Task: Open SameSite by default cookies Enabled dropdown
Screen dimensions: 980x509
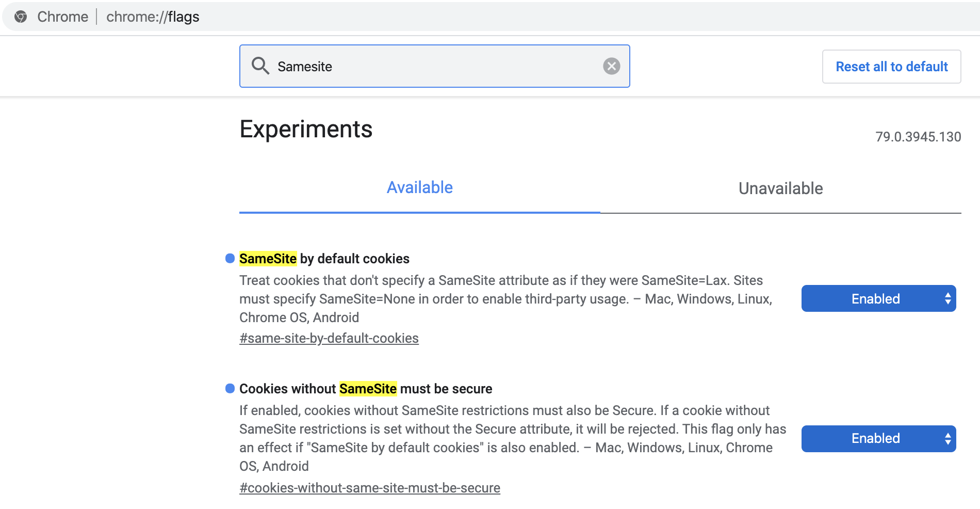Action: coord(878,298)
